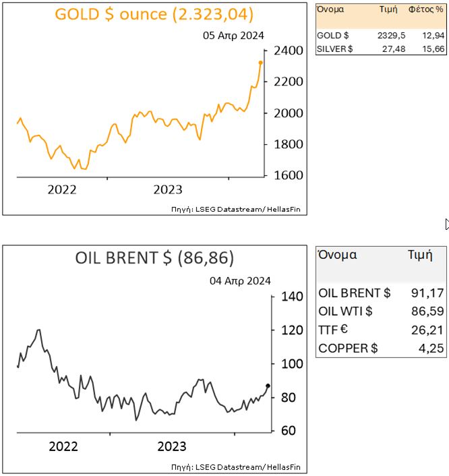Click the orange endpoint marker on gold chart

click(261, 63)
